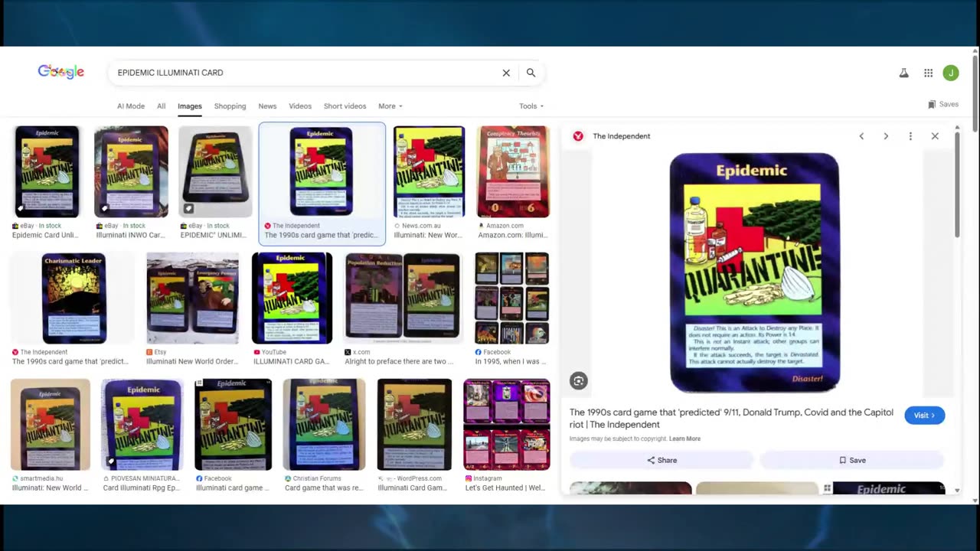Open the Google account avatar
The width and height of the screenshot is (980, 551).
(951, 73)
